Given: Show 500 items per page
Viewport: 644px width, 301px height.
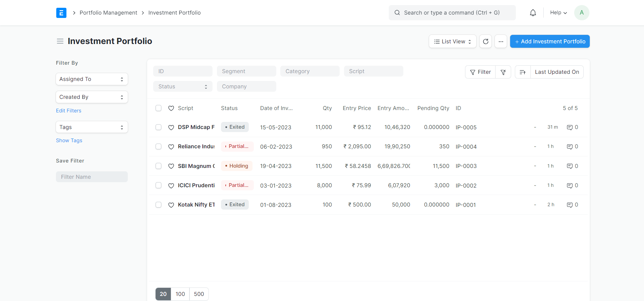Looking at the screenshot, I should coord(199,294).
